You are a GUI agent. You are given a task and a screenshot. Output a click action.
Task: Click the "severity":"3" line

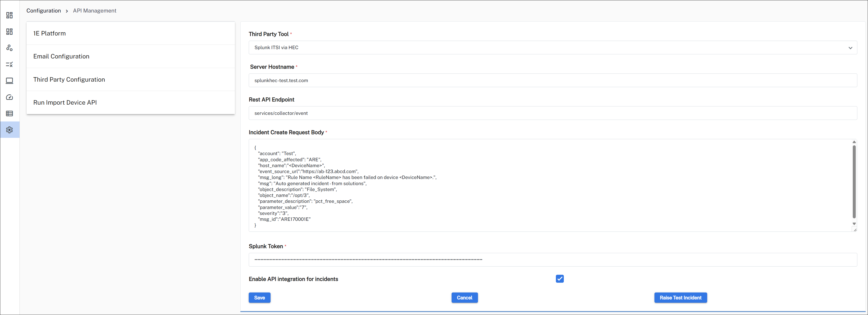point(273,213)
